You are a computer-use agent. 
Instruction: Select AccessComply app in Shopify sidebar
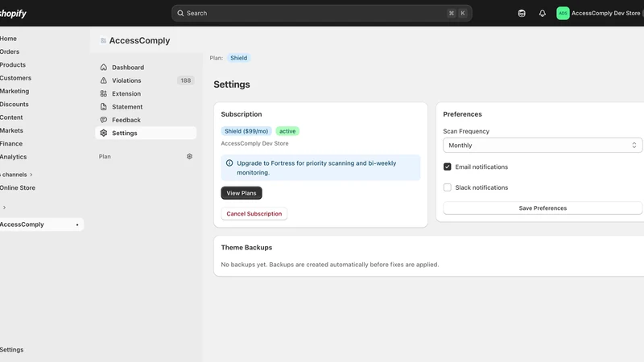(41, 224)
